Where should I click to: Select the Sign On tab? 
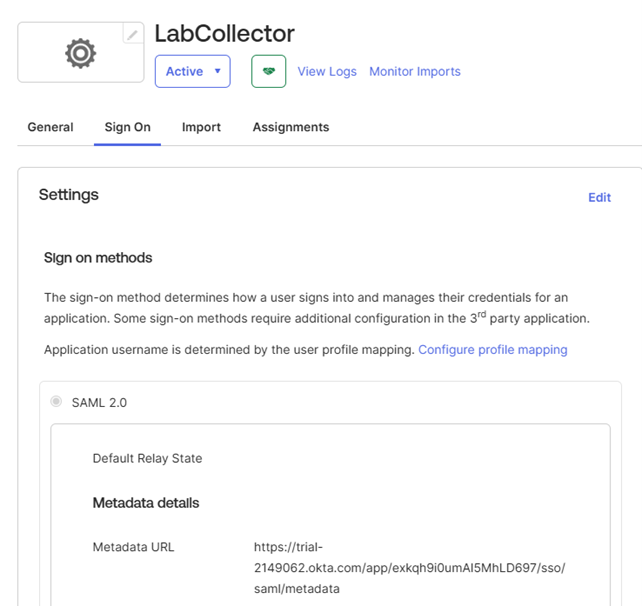point(128,127)
